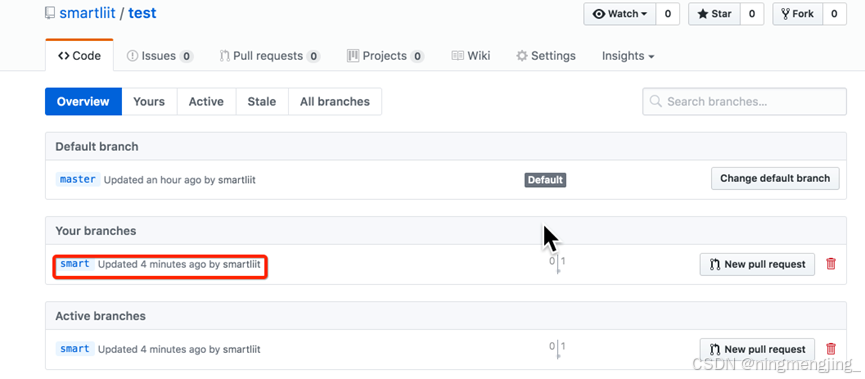This screenshot has width=865, height=379.
Task: Select the Yours branch filter
Action: pyautogui.click(x=149, y=102)
